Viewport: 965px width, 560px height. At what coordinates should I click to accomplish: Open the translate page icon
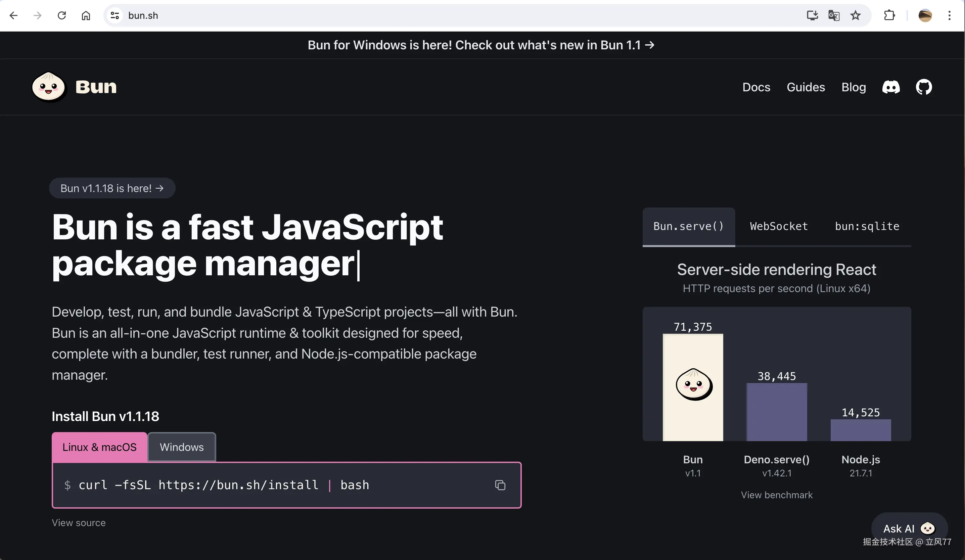point(834,16)
